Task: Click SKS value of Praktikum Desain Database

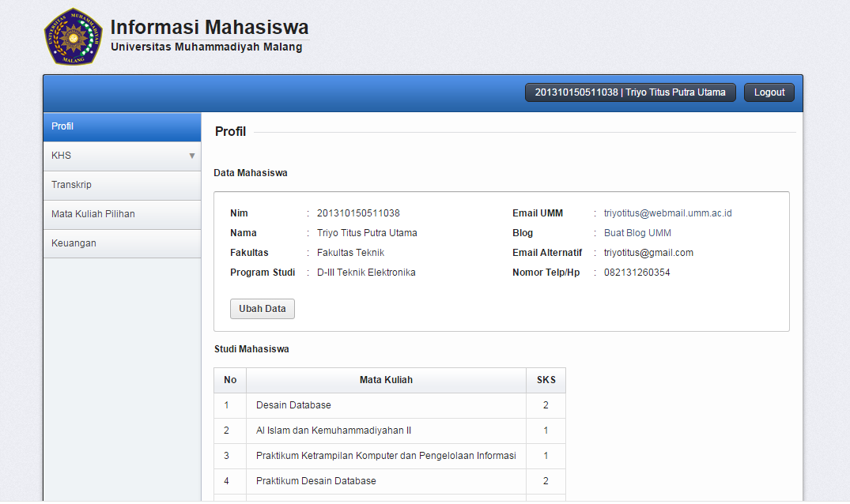Action: tap(546, 481)
